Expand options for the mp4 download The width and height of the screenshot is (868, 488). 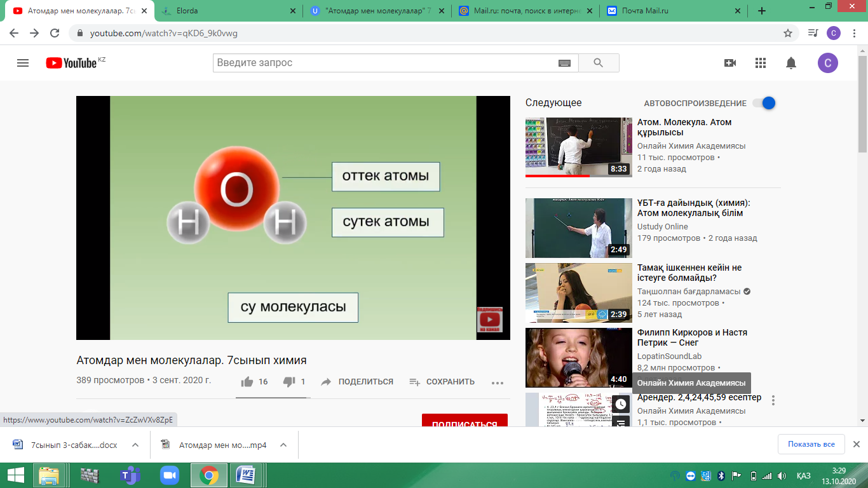pos(283,445)
